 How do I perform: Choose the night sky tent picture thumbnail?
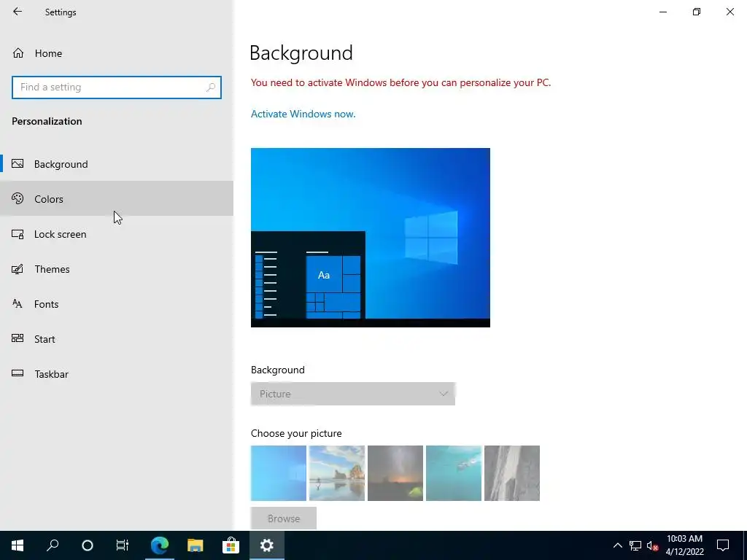pos(395,472)
